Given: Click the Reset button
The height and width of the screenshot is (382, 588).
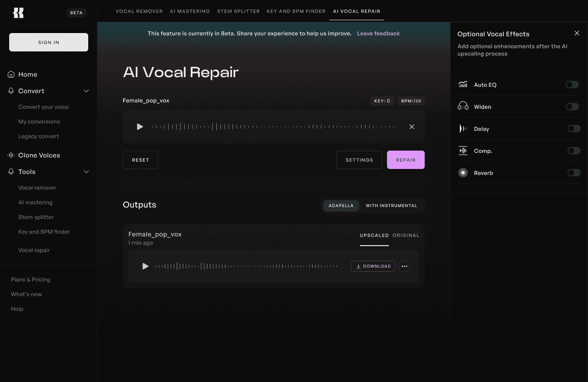Looking at the screenshot, I should coord(141,160).
